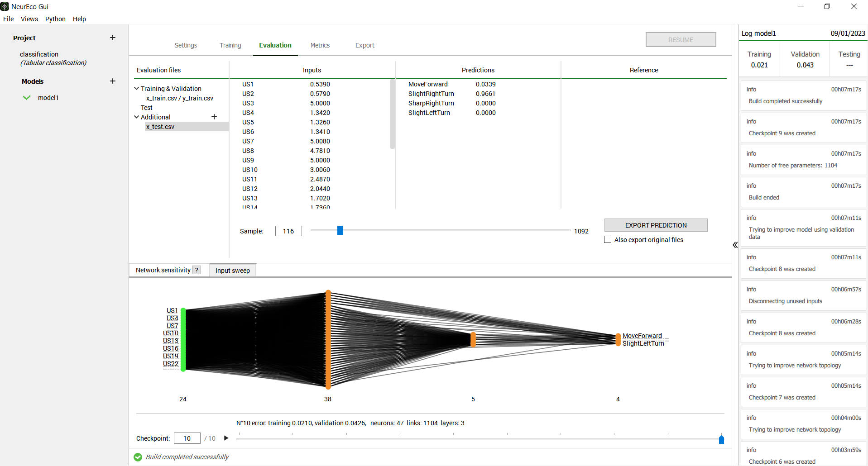Click the MoveForward output label
Image resolution: width=868 pixels, height=466 pixels.
click(x=642, y=336)
